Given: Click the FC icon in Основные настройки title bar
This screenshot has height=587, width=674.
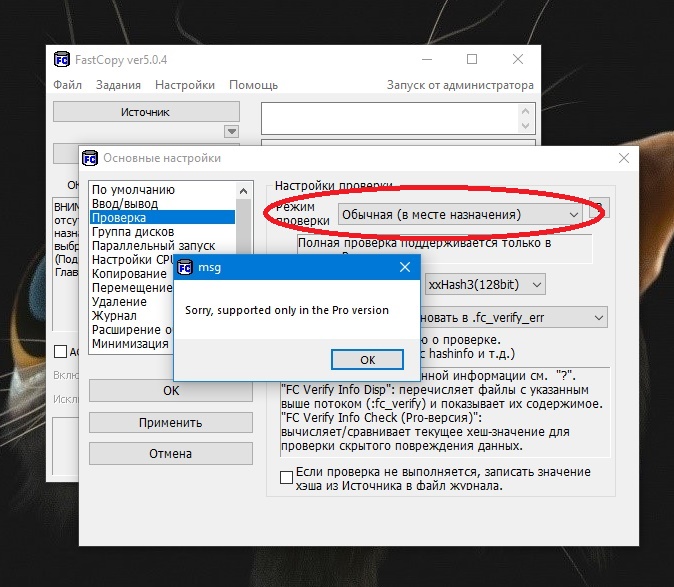Looking at the screenshot, I should [x=90, y=158].
